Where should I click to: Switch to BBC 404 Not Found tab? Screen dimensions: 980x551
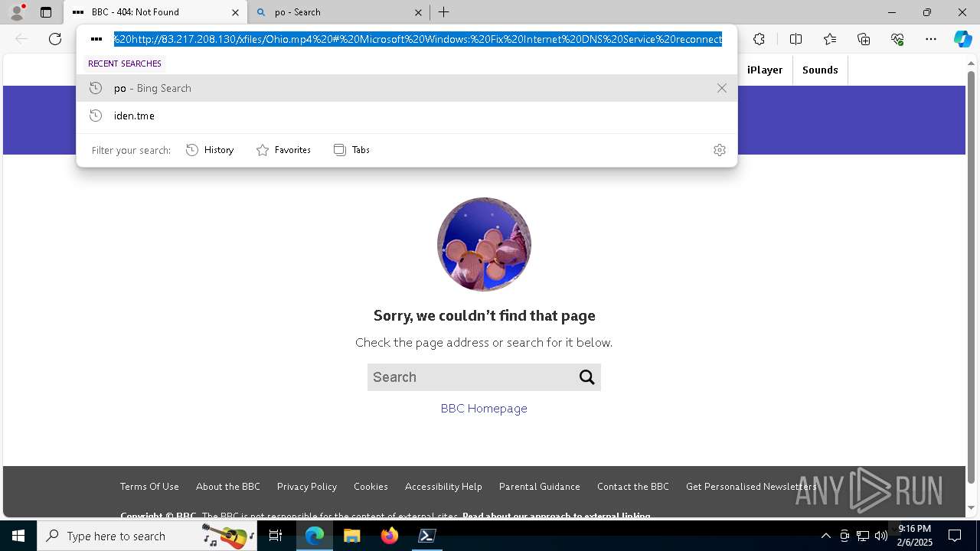(155, 12)
